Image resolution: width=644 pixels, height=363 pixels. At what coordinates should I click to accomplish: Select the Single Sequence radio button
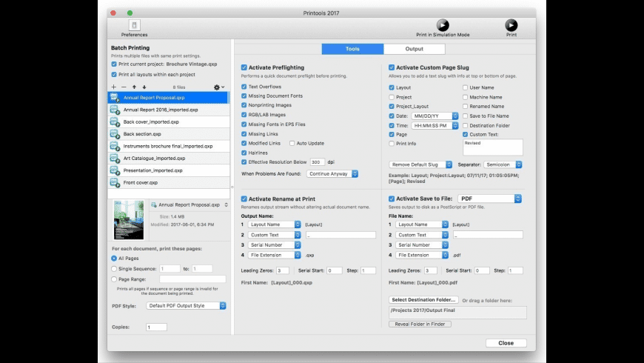pos(114,269)
